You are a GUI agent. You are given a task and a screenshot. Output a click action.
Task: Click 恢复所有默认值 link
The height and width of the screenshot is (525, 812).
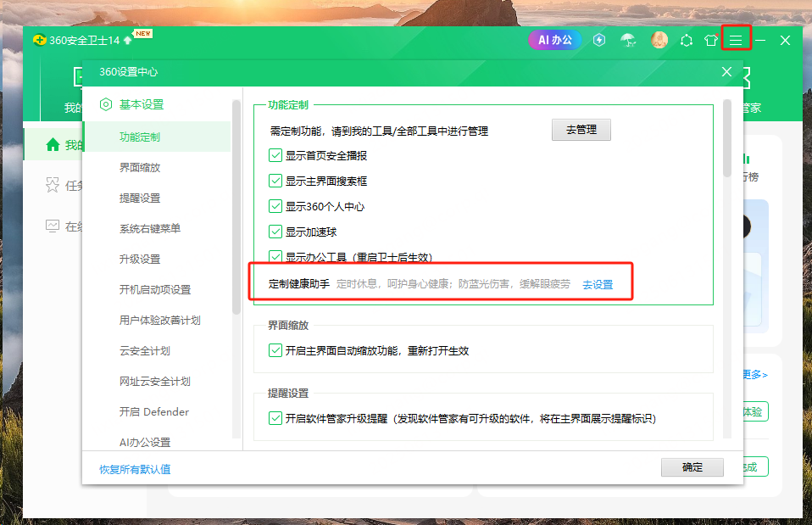[135, 469]
